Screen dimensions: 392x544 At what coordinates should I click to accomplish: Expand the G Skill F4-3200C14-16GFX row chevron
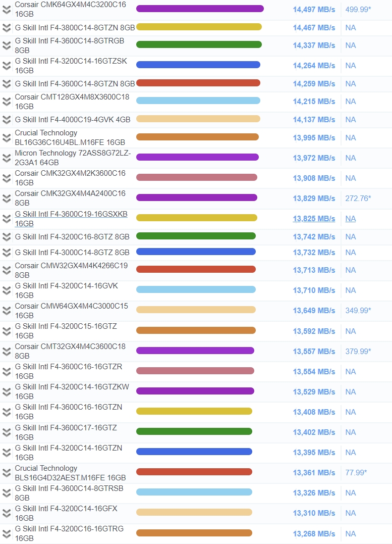[x=7, y=513]
